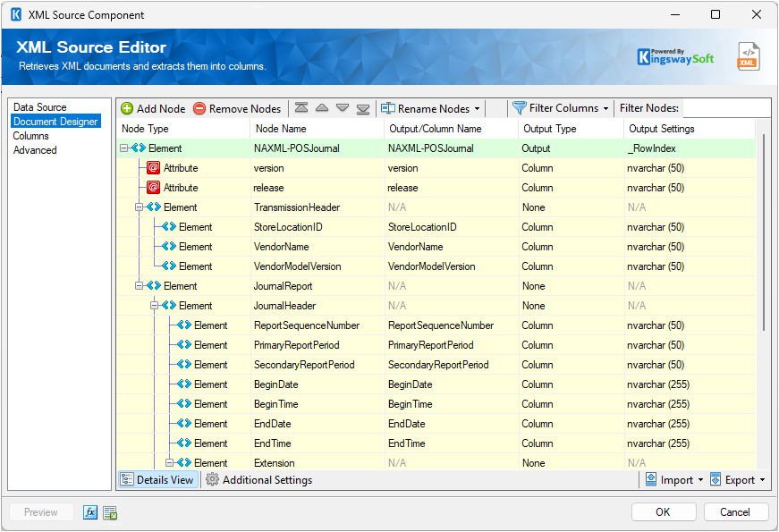Image resolution: width=779 pixels, height=532 pixels.
Task: Click Remove Nodes button label
Action: [x=245, y=108]
